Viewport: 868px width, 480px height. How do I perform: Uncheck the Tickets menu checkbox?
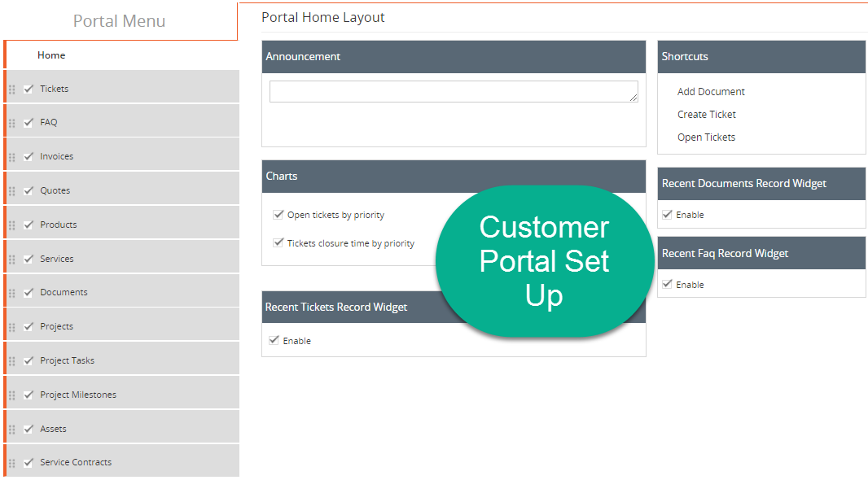[x=28, y=89]
